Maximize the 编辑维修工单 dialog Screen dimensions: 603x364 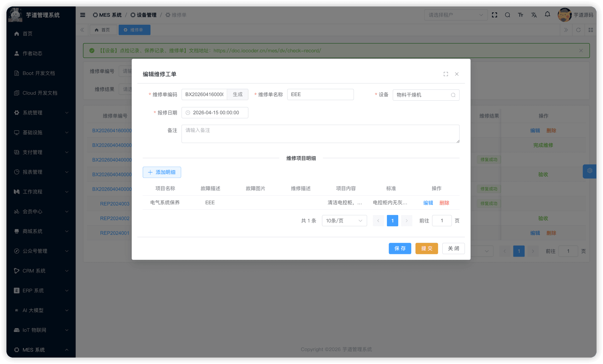pyautogui.click(x=445, y=74)
